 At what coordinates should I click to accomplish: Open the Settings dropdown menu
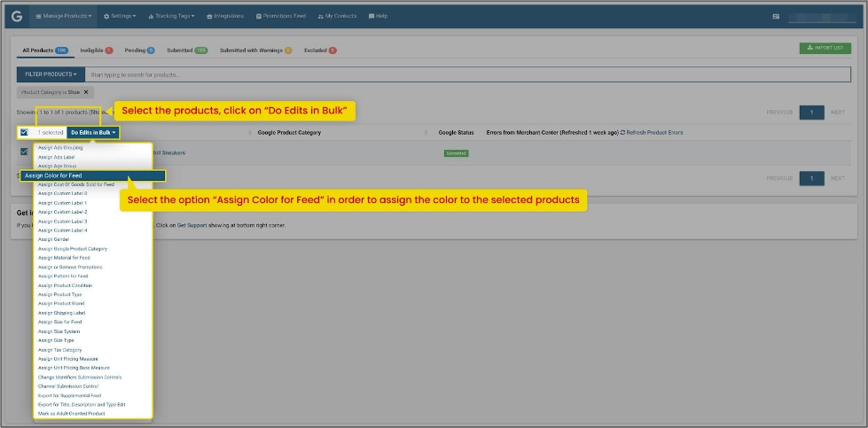(x=120, y=17)
